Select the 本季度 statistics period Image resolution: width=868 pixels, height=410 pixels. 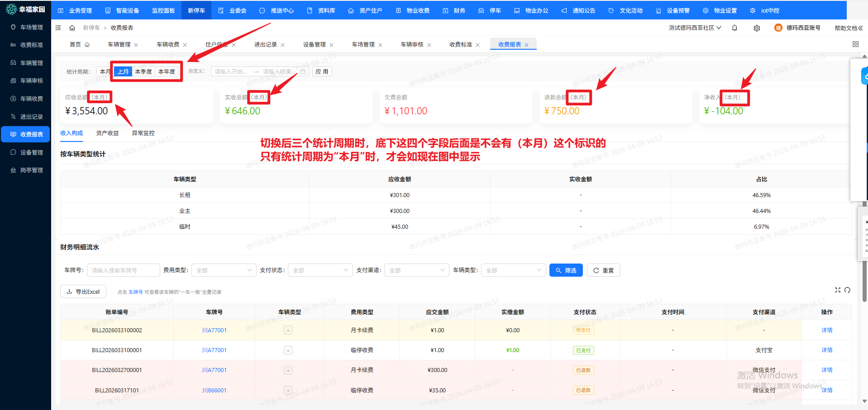pos(143,72)
